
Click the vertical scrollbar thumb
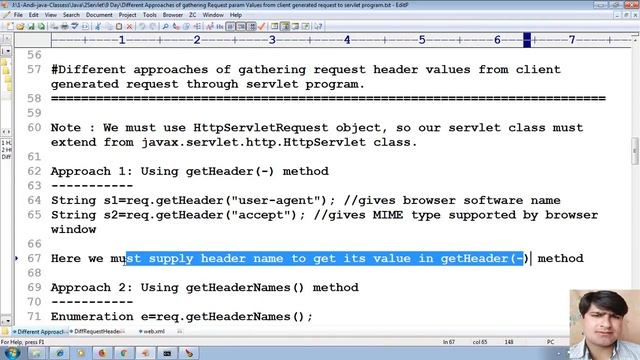[635, 151]
